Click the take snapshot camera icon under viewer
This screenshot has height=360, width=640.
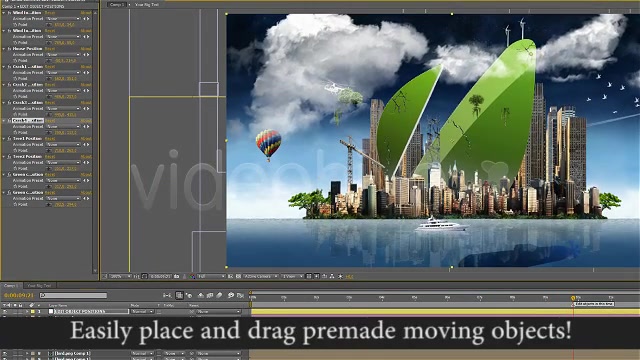pos(177,276)
